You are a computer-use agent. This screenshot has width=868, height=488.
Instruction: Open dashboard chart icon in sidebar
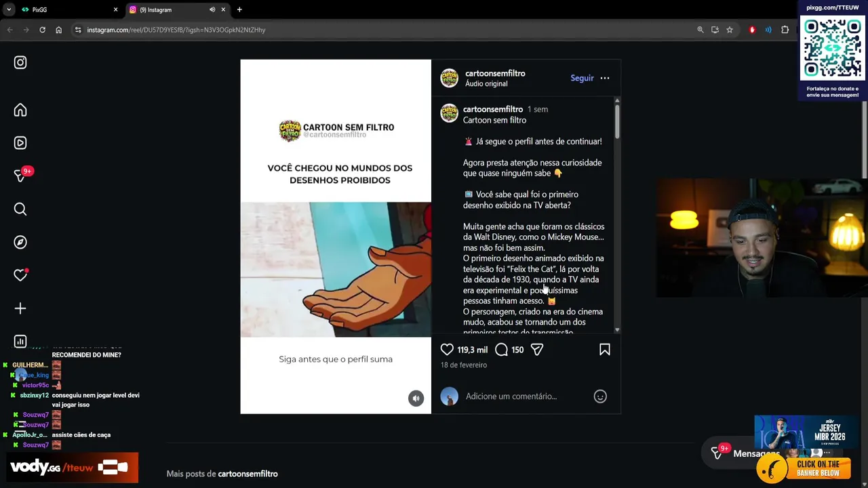click(x=20, y=342)
